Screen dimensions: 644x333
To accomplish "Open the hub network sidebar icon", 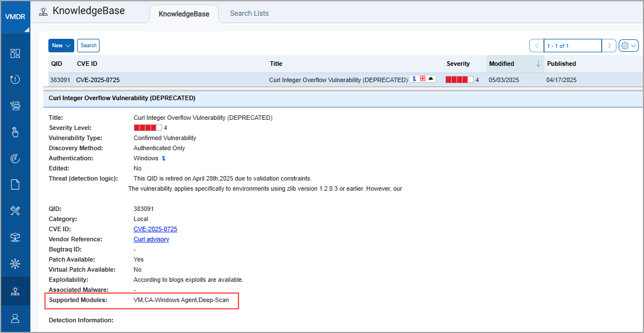I will click(15, 264).
